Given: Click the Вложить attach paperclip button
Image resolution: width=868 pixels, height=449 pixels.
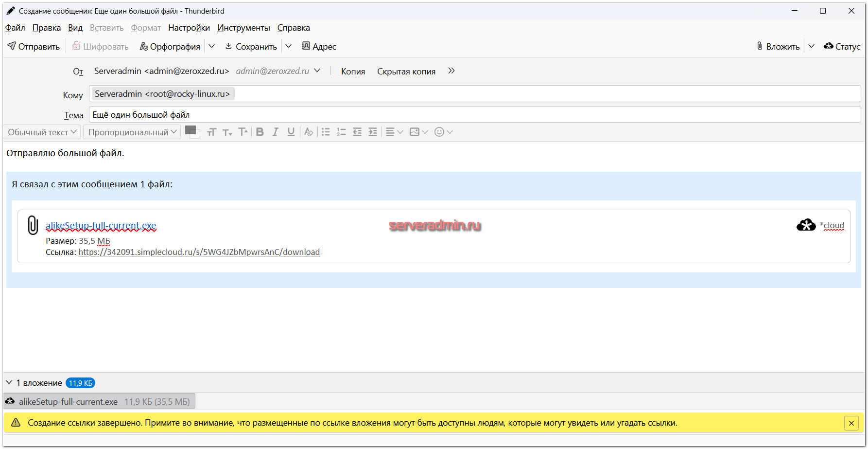Looking at the screenshot, I should (778, 47).
